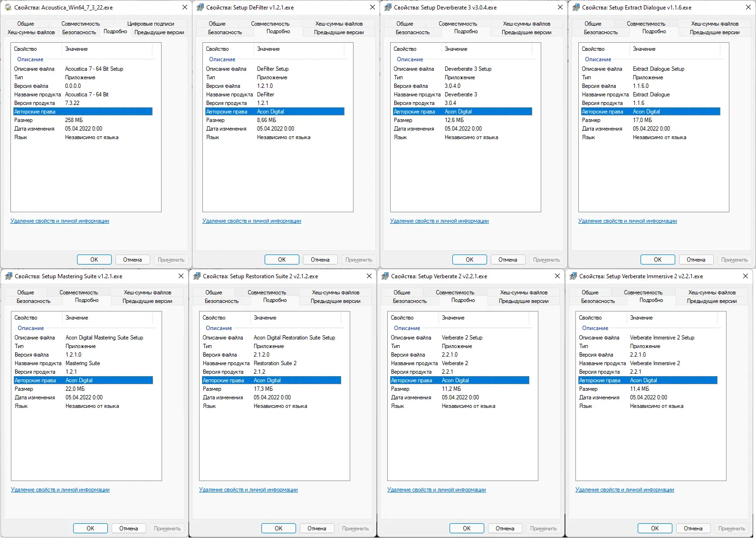Image resolution: width=756 pixels, height=538 pixels.
Task: Select the 'Verberate 2 Setup' file description
Action: click(x=462, y=338)
